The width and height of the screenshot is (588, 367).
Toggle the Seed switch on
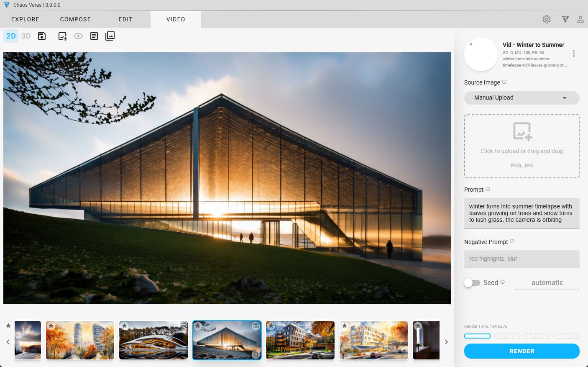click(x=472, y=283)
